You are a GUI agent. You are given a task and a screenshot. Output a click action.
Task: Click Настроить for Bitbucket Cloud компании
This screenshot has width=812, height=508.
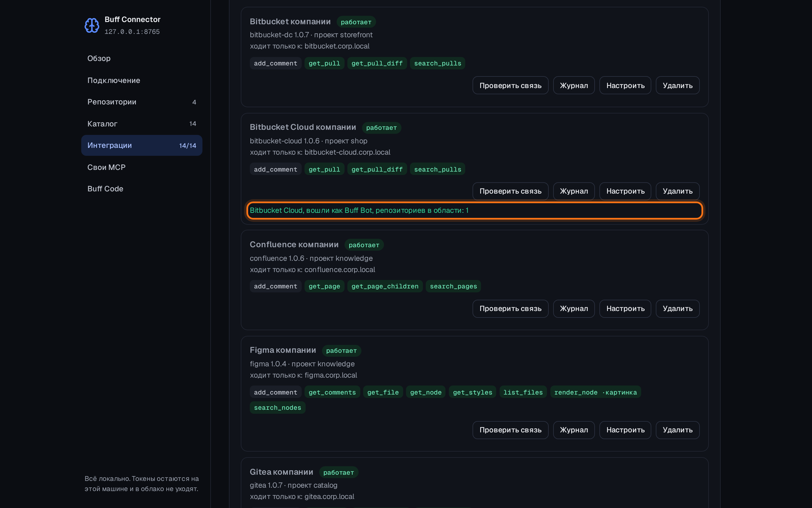[625, 191]
